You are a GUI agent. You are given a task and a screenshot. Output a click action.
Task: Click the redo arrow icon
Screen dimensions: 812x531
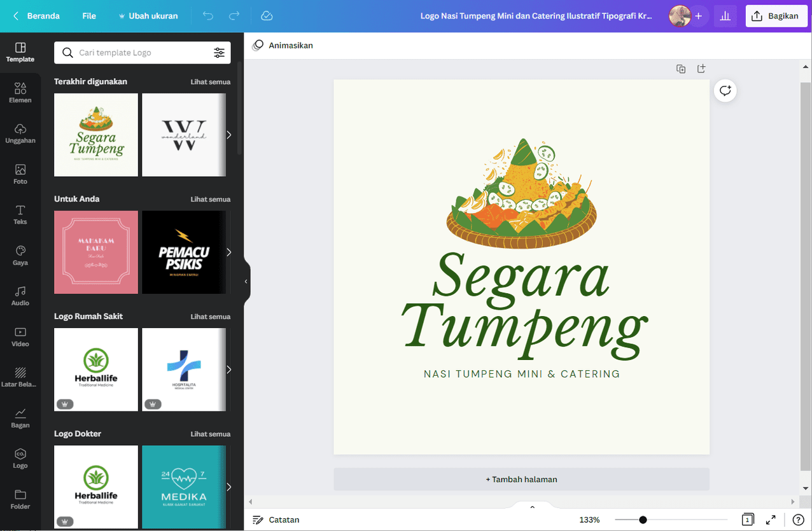(234, 16)
